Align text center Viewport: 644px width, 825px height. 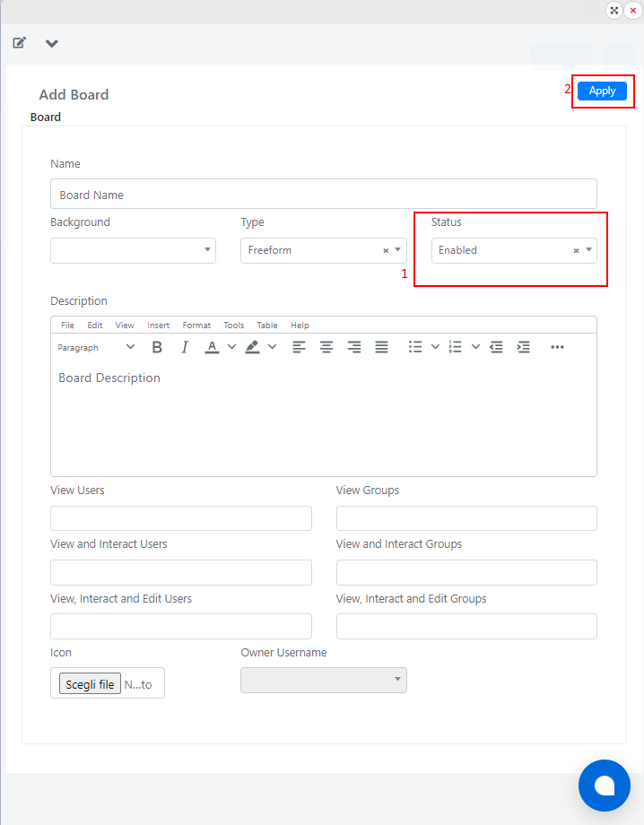(x=326, y=347)
